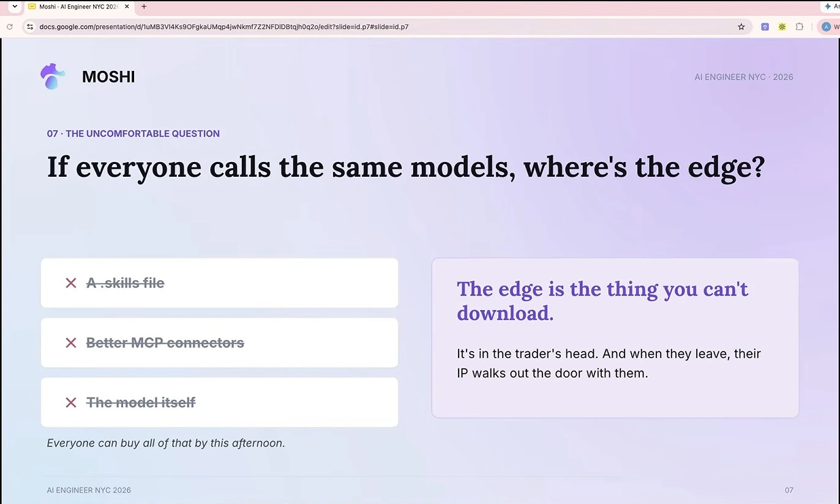Click the X beside 'Better MCP connectors'
This screenshot has height=504, width=840.
click(71, 343)
